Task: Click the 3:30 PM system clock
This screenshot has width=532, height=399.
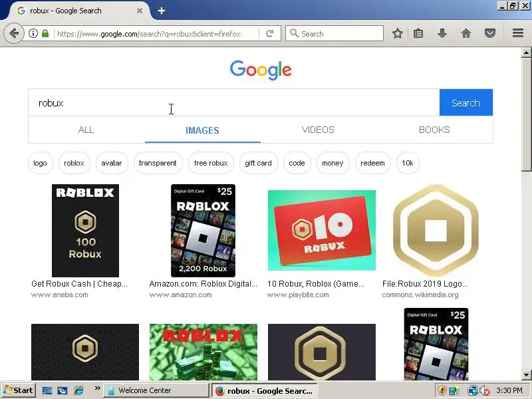Action: [509, 390]
